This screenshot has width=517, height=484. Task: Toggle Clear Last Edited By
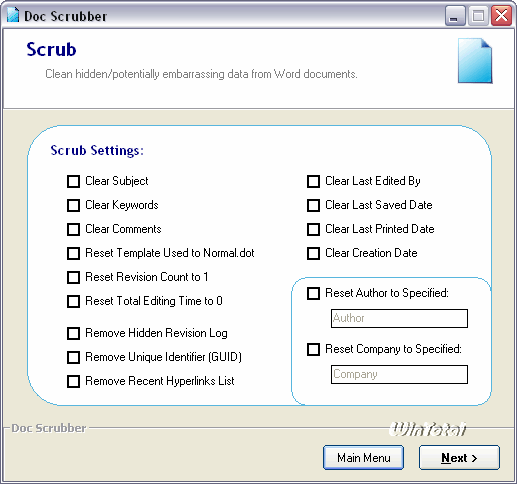(313, 182)
